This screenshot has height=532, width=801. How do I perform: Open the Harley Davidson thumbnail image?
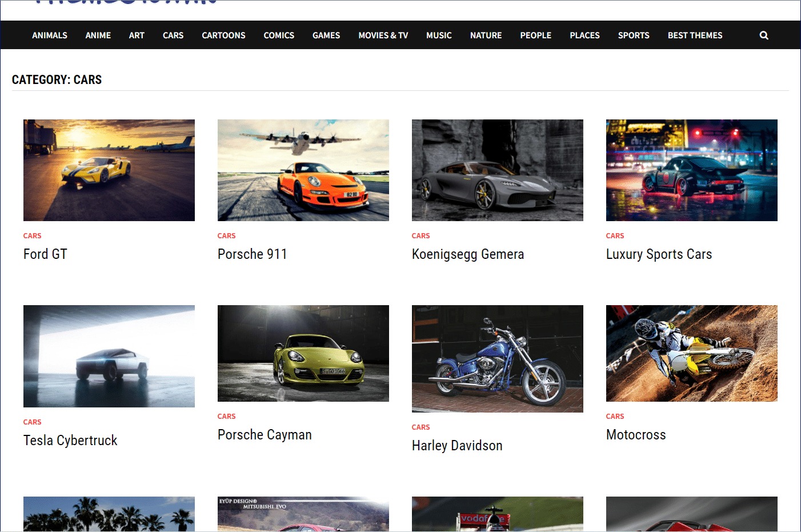(x=498, y=359)
